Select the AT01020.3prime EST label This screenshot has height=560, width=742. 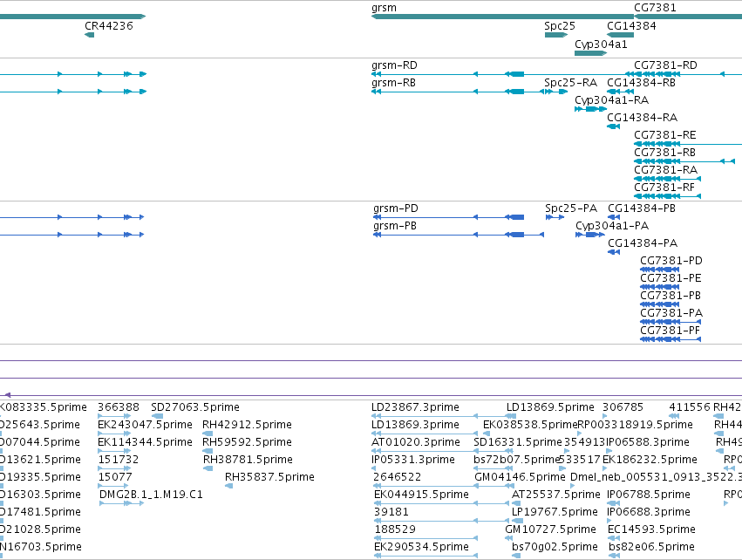416,442
